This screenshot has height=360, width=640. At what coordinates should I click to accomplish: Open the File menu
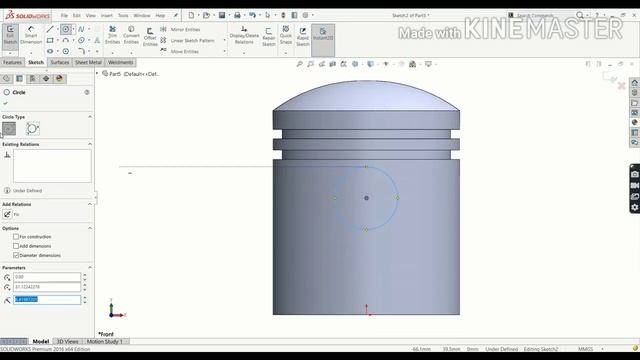pos(64,16)
